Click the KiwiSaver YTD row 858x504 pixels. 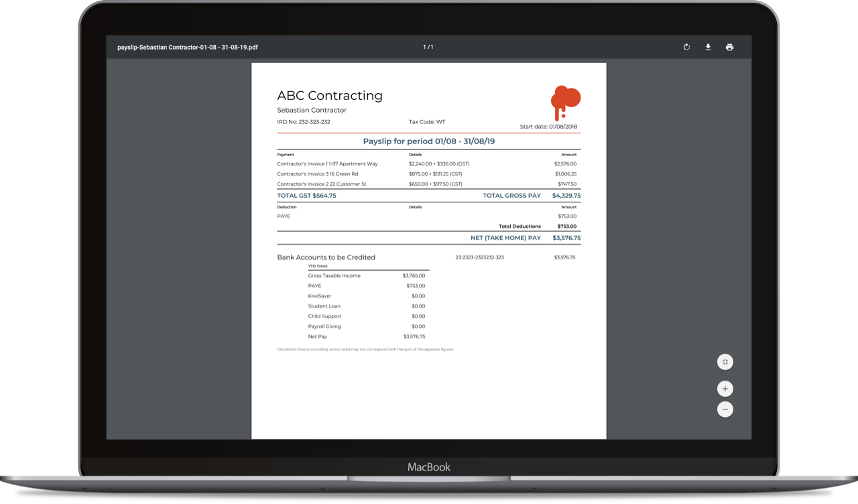click(367, 296)
